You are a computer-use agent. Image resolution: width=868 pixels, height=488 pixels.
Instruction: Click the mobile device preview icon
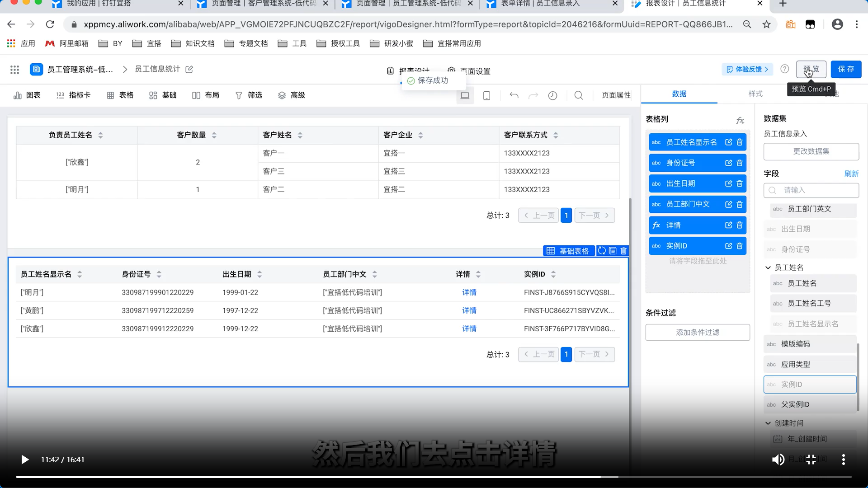[x=487, y=96]
